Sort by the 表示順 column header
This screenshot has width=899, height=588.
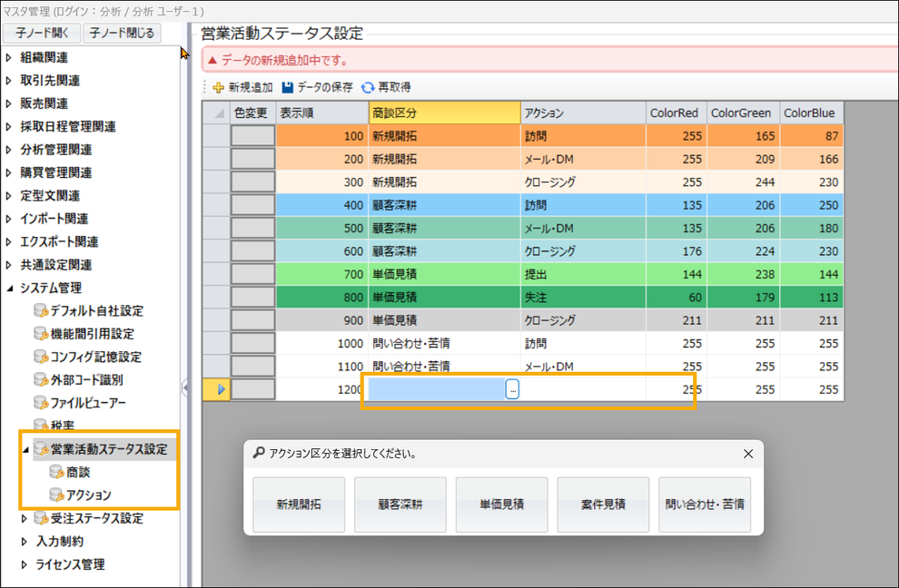click(321, 113)
